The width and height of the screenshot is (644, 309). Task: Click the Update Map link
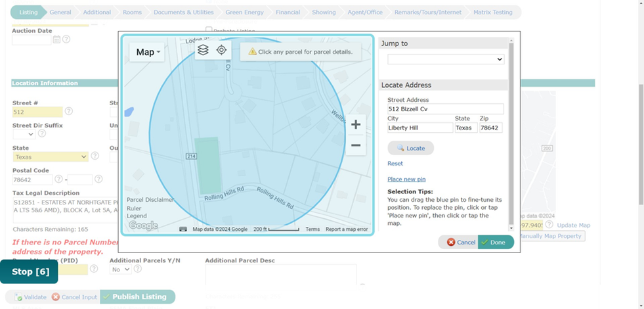(x=573, y=225)
